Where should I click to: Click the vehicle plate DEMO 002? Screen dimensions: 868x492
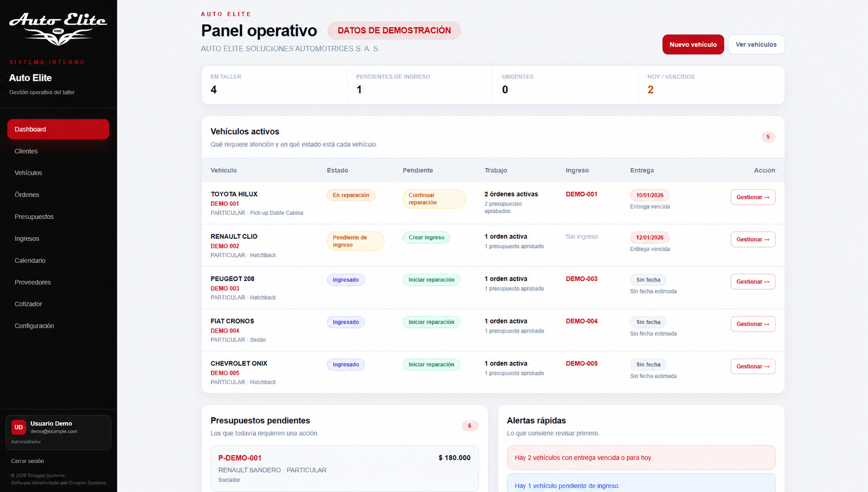[x=225, y=246]
